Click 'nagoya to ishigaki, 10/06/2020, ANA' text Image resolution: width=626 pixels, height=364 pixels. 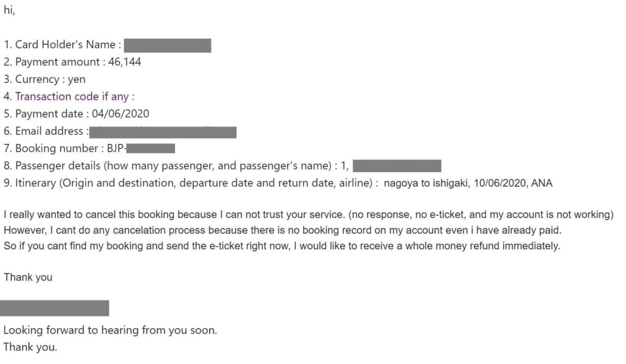coord(468,183)
